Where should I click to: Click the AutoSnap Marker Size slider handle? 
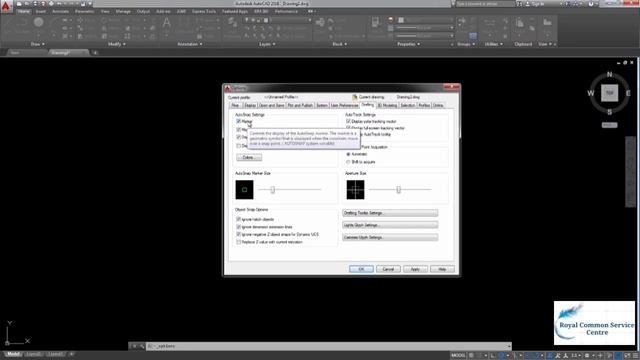point(273,189)
